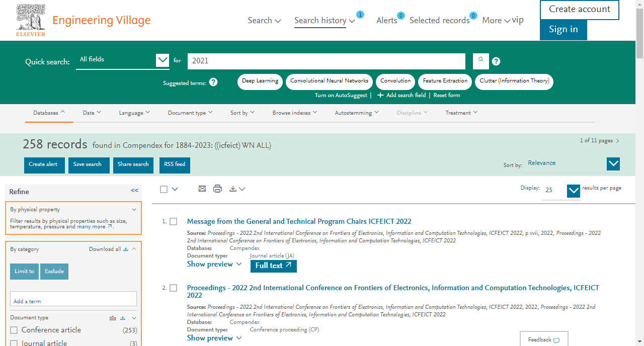Email selected records envelope icon
644x346 pixels.
(202, 189)
